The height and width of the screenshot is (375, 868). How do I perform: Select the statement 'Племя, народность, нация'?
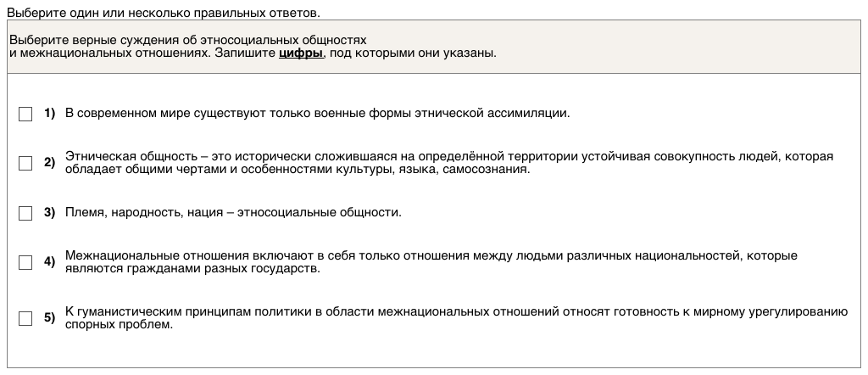pos(233,212)
